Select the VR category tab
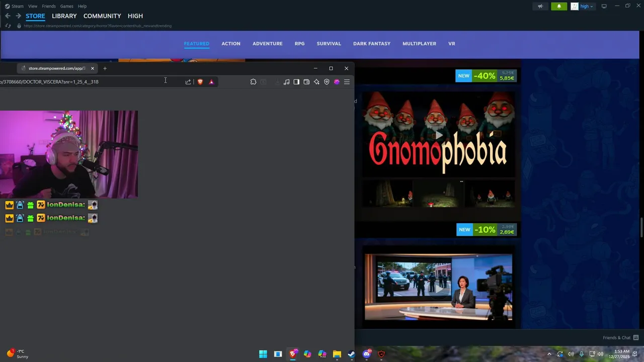644x362 pixels. (x=452, y=44)
